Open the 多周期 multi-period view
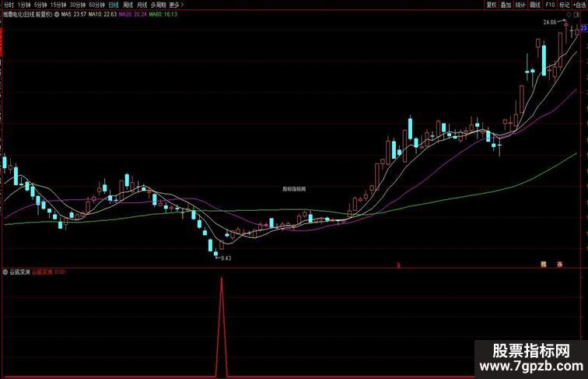The height and width of the screenshot is (379, 588). 158,5
